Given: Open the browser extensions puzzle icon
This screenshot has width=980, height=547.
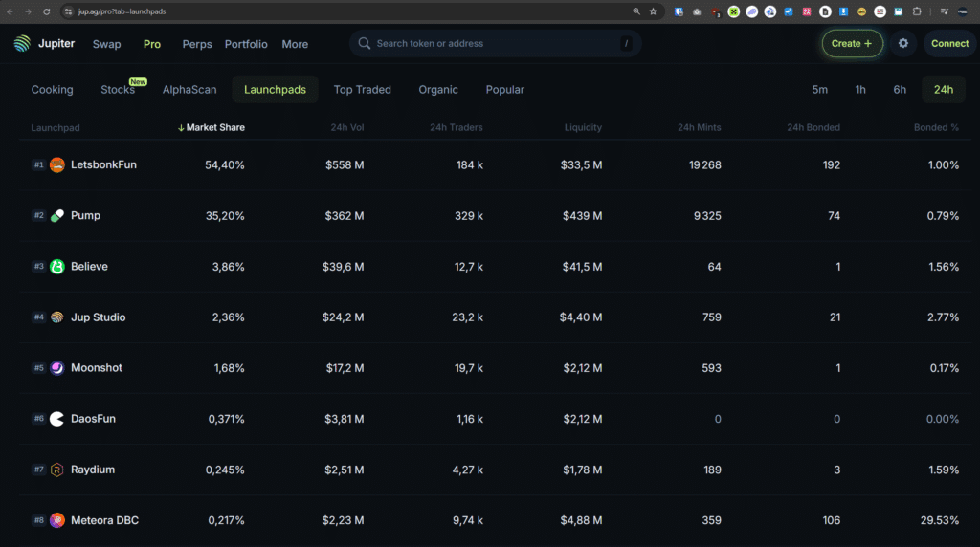Looking at the screenshot, I should [917, 11].
